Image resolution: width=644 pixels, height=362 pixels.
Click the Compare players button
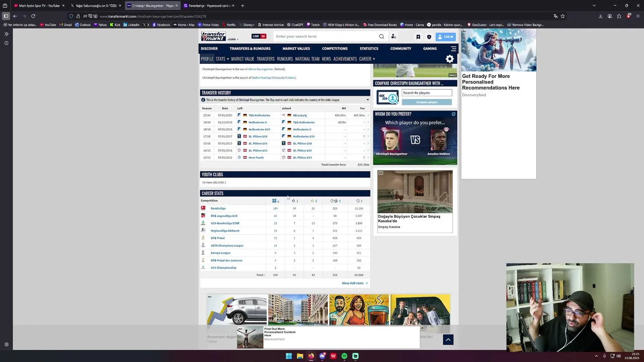coord(427,102)
